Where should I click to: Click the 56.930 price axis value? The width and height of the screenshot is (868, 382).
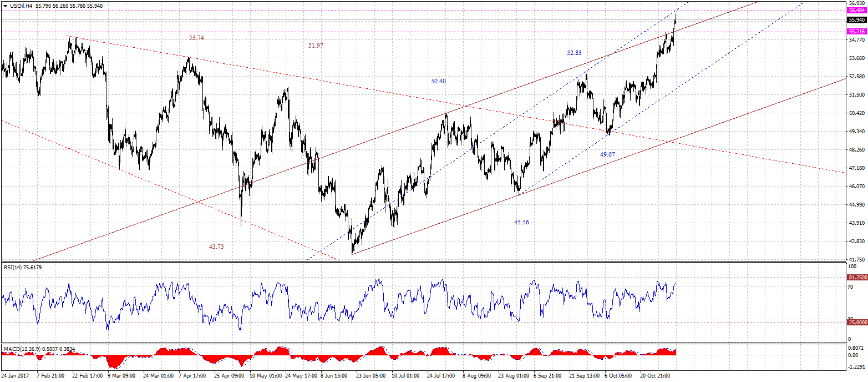coord(856,3)
